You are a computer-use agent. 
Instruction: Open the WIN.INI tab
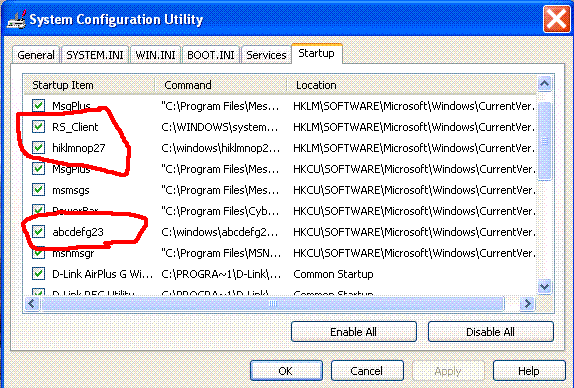pos(155,55)
